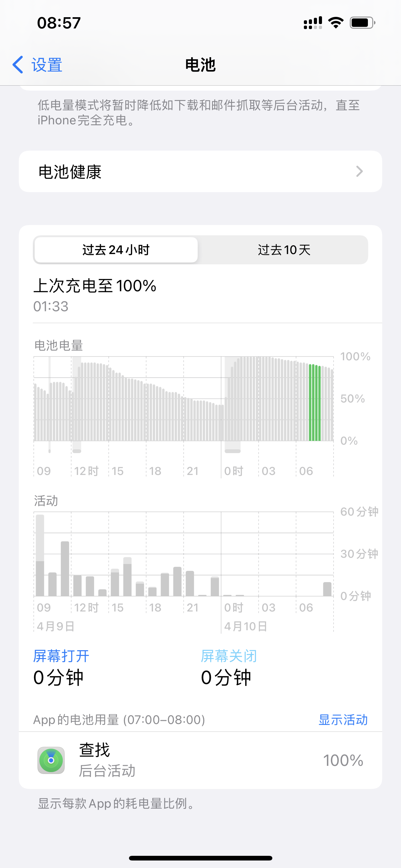Tap the tallest activity bar at 09

[x=40, y=556]
